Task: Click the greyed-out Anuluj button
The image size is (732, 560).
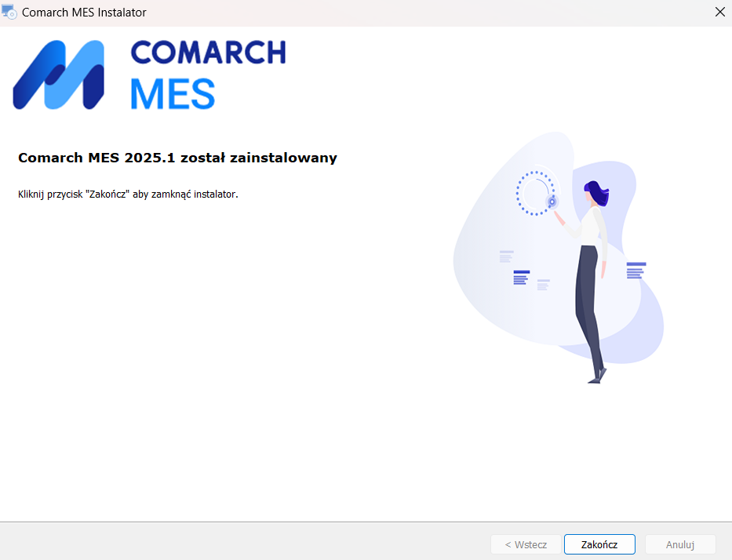Action: point(680,544)
